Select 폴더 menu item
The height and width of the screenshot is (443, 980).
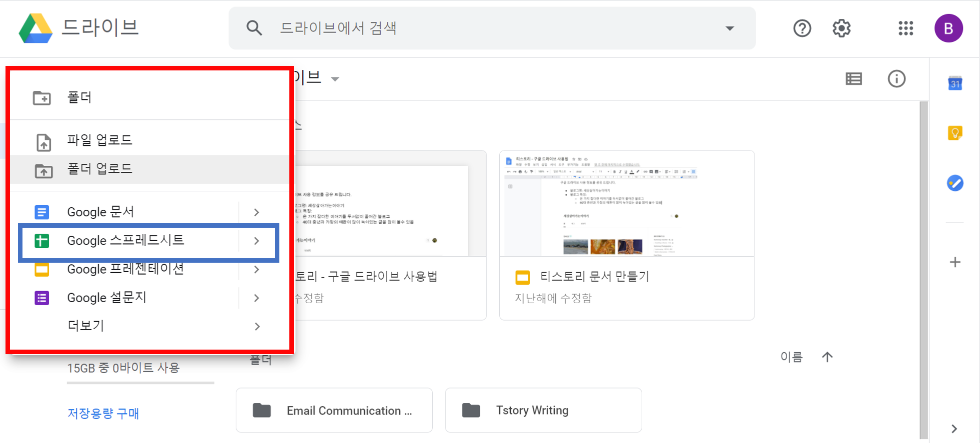pos(150,97)
